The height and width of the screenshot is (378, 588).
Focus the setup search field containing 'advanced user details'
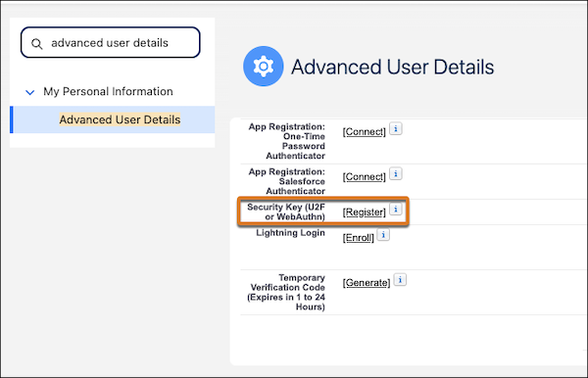click(x=110, y=42)
